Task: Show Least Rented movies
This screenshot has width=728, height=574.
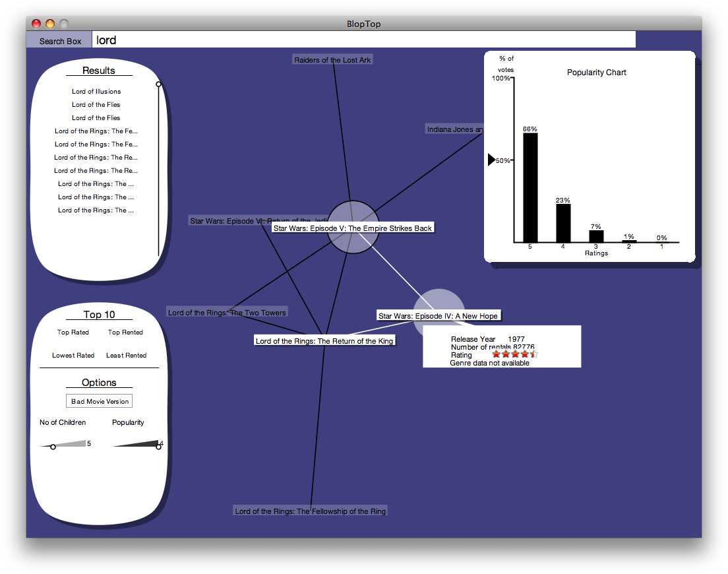Action: point(126,355)
